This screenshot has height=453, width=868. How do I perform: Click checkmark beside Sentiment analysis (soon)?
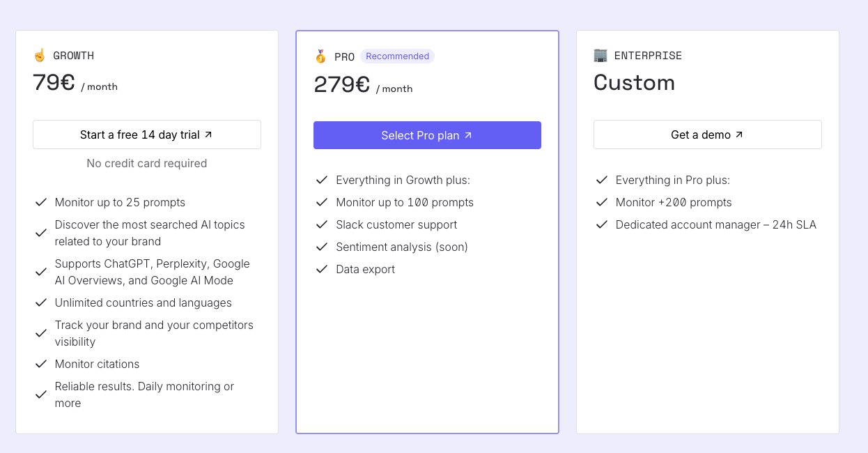tap(322, 247)
